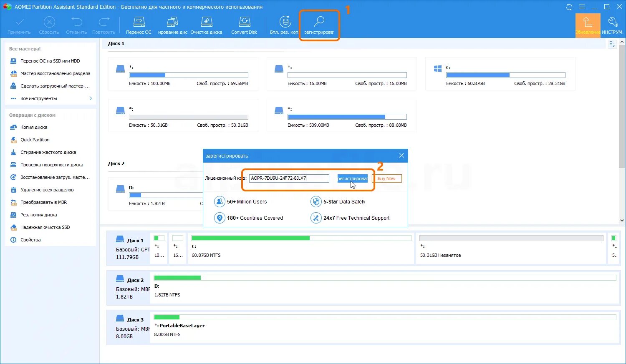Click the Диск 2 heading label
The width and height of the screenshot is (626, 364).
pyautogui.click(x=116, y=163)
